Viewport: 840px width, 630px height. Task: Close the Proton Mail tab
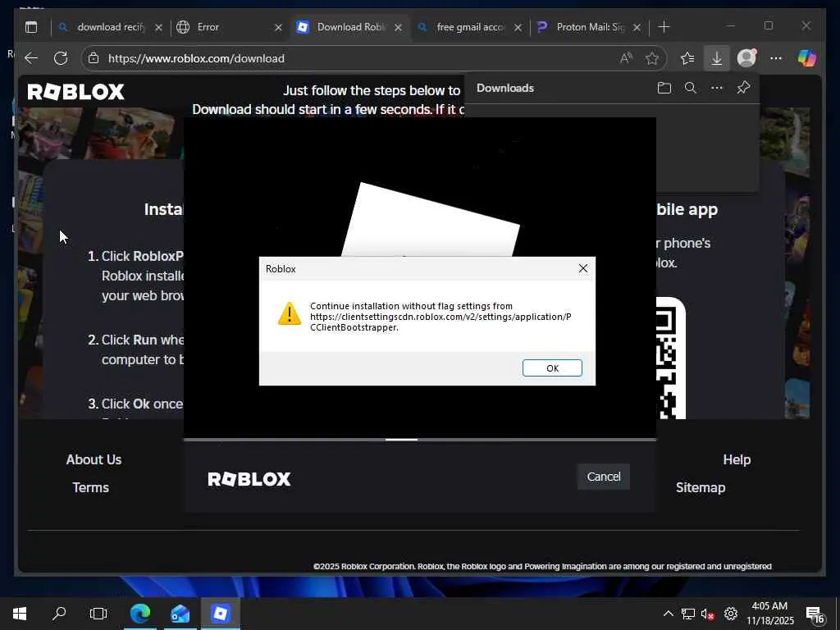pyautogui.click(x=637, y=27)
